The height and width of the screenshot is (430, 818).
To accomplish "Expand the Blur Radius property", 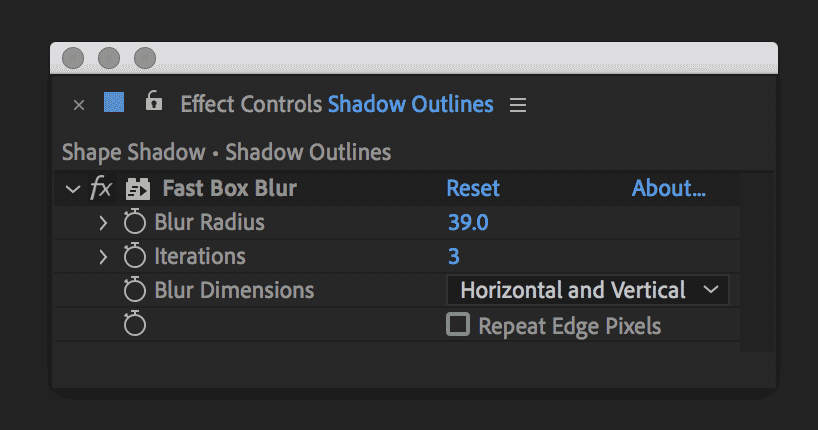I will [103, 222].
